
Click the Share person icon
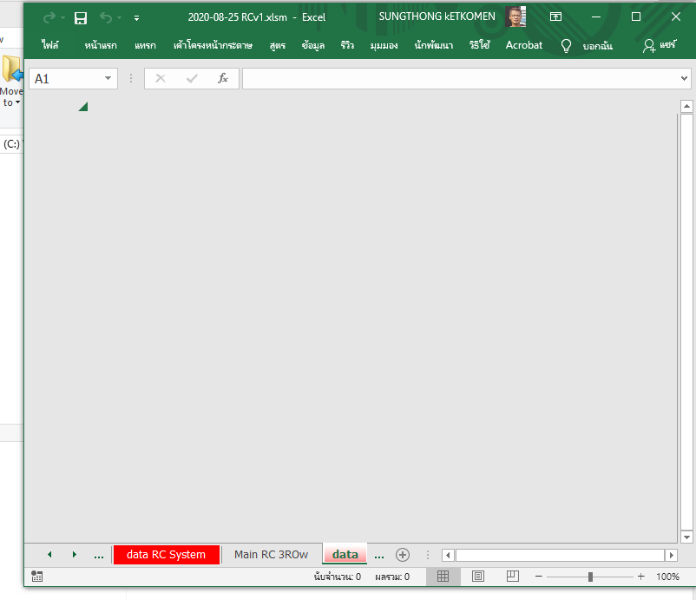(x=650, y=46)
